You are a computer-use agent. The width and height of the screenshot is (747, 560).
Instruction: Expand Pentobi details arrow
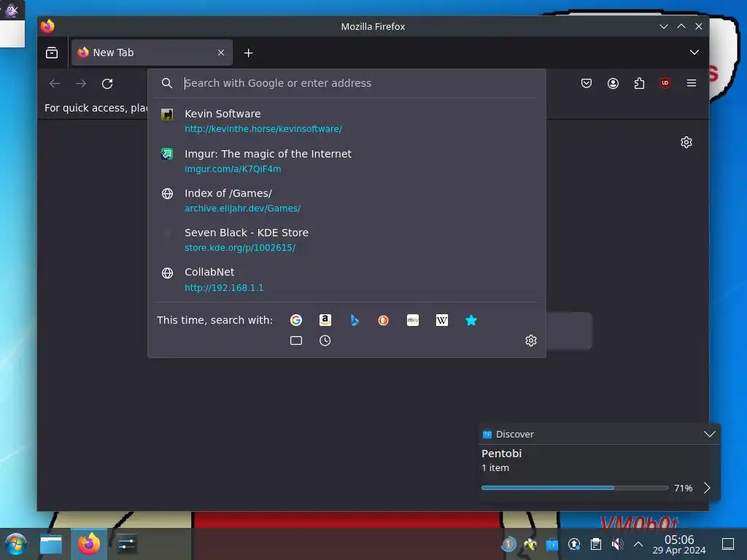tap(707, 488)
